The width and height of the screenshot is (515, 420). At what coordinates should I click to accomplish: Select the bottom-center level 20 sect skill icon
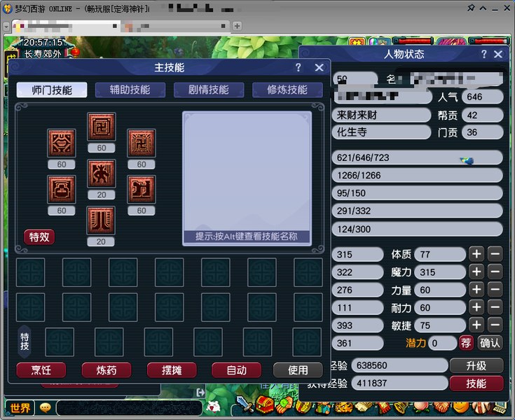101,220
